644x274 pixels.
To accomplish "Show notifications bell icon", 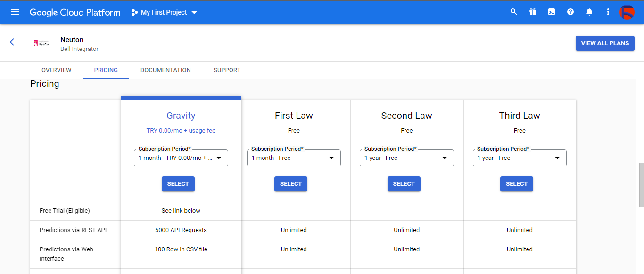I will coord(589,12).
